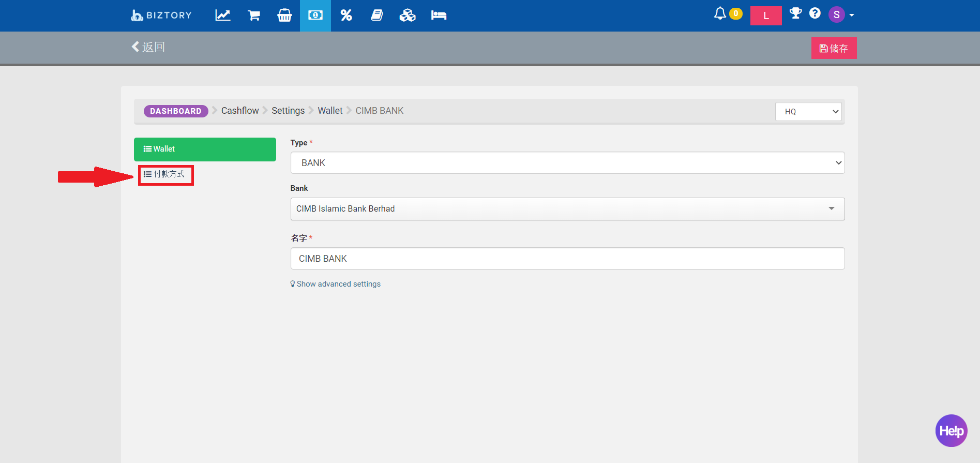The width and height of the screenshot is (980, 463).
Task: Open the accounting book icon
Action: [377, 15]
